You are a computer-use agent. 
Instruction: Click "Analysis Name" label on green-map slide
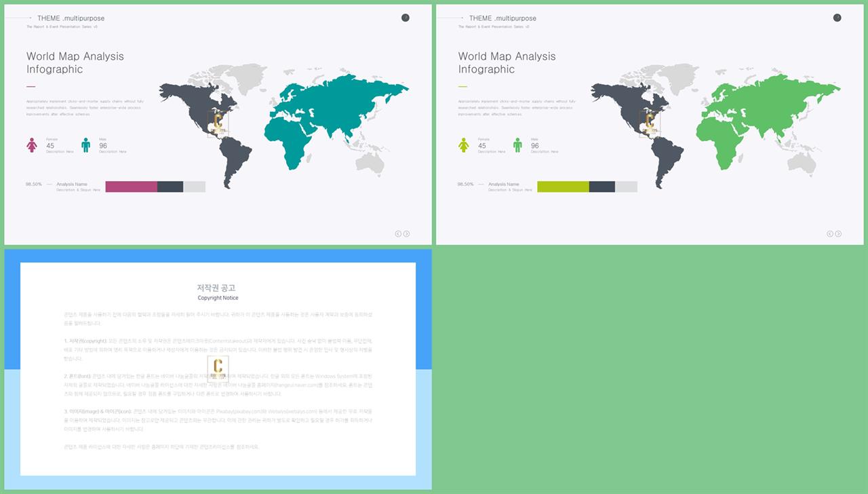click(504, 184)
